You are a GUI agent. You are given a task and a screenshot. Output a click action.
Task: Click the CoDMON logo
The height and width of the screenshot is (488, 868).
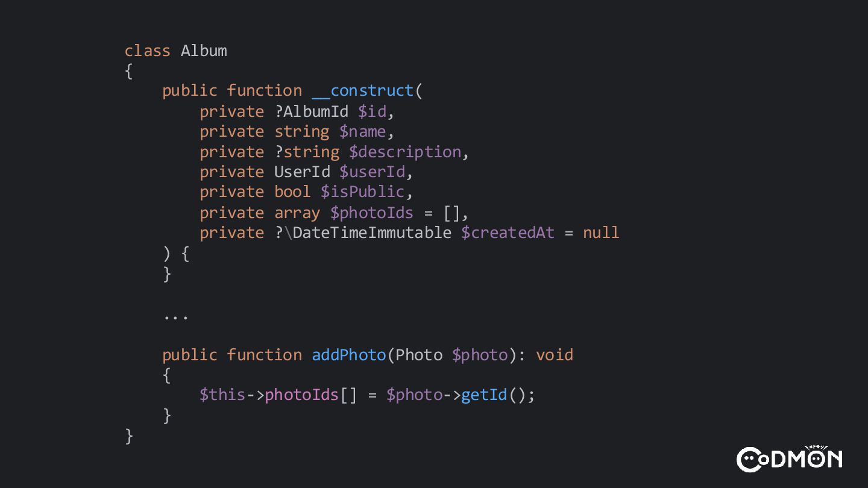pos(790,458)
